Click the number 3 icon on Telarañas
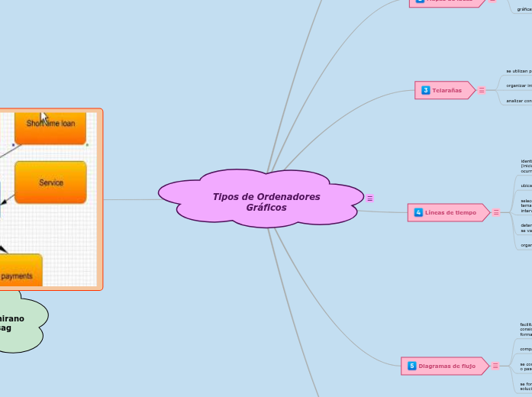The height and width of the screenshot is (397, 532). 426,90
